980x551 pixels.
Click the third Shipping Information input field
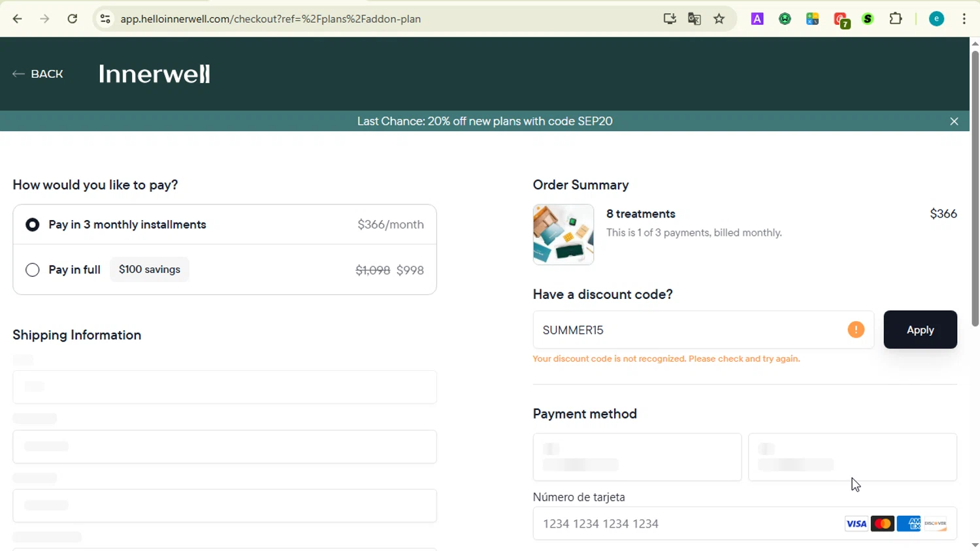[x=225, y=506]
